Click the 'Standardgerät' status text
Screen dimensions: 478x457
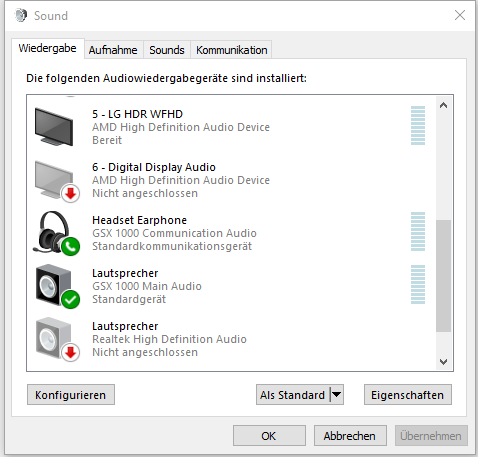tap(129, 299)
